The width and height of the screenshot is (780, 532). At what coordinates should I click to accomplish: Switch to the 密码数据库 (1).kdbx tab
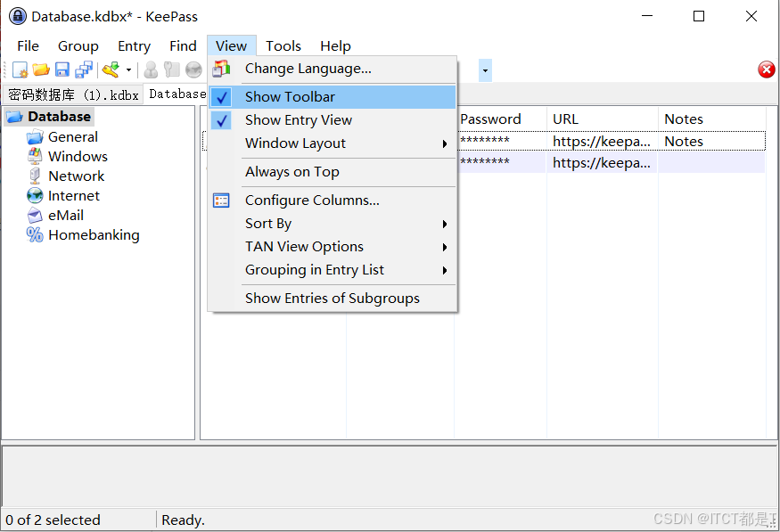pos(73,94)
